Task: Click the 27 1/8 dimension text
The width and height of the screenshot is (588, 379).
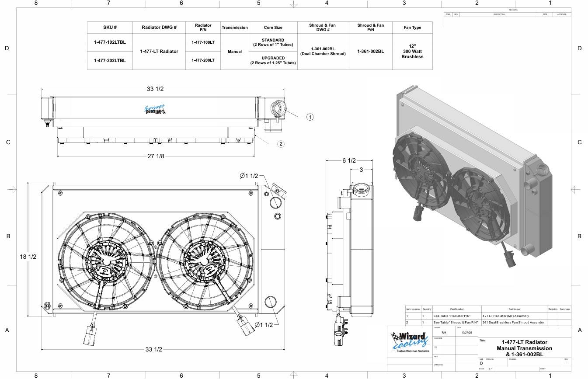Action: click(x=156, y=156)
